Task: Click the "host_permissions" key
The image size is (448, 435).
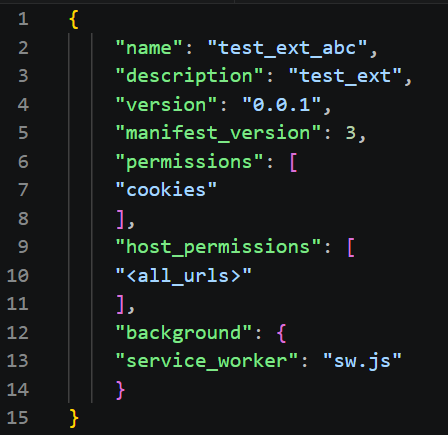Action: click(218, 247)
